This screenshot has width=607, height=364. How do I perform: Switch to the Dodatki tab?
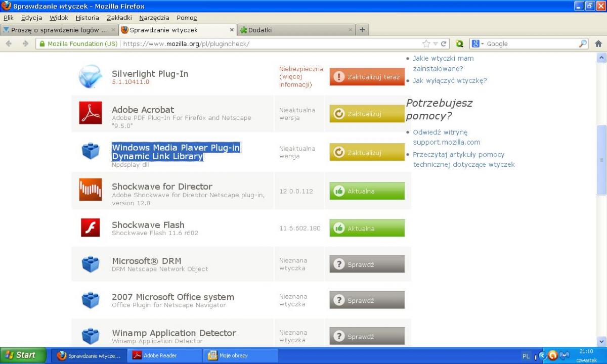[x=296, y=30]
